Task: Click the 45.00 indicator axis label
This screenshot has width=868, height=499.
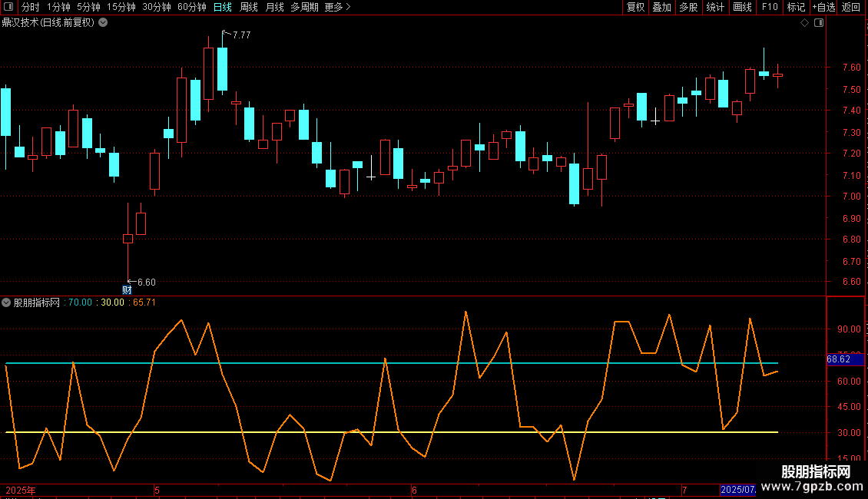Action: [849, 407]
